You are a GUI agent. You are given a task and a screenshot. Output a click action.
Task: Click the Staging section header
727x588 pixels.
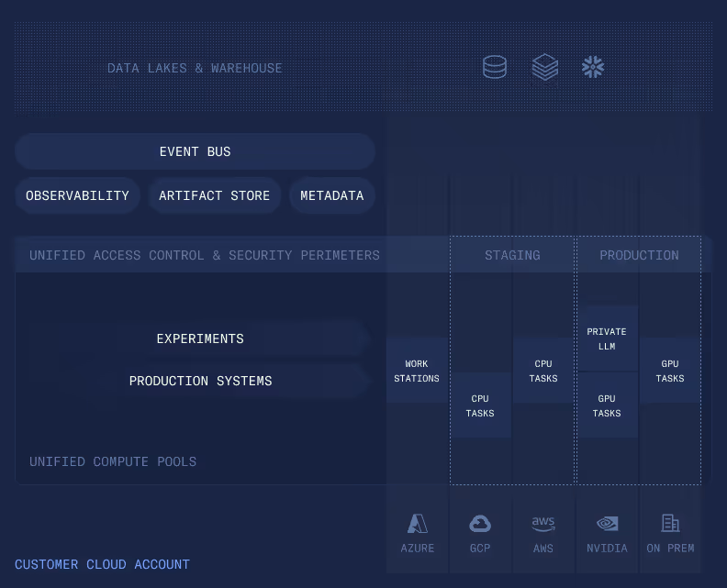pyautogui.click(x=512, y=255)
